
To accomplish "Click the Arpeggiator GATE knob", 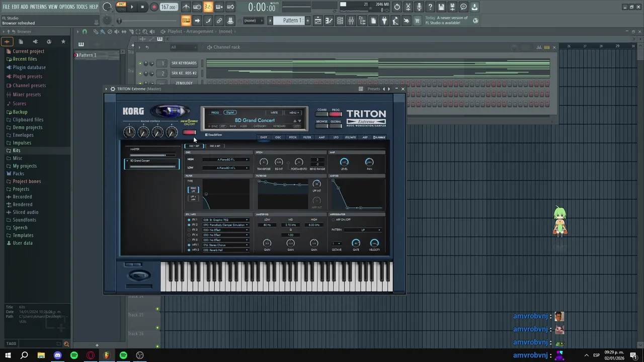I will coord(356,243).
